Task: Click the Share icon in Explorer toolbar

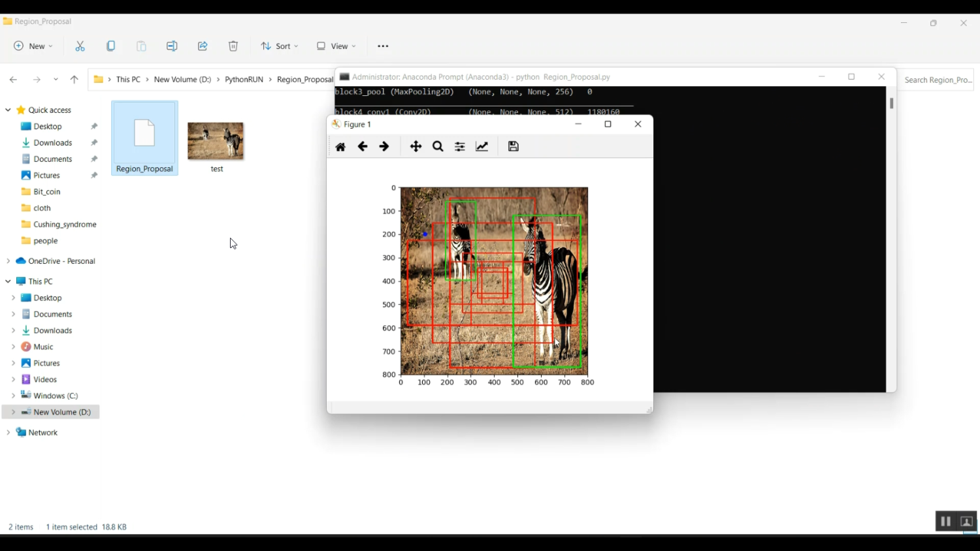Action: (203, 46)
